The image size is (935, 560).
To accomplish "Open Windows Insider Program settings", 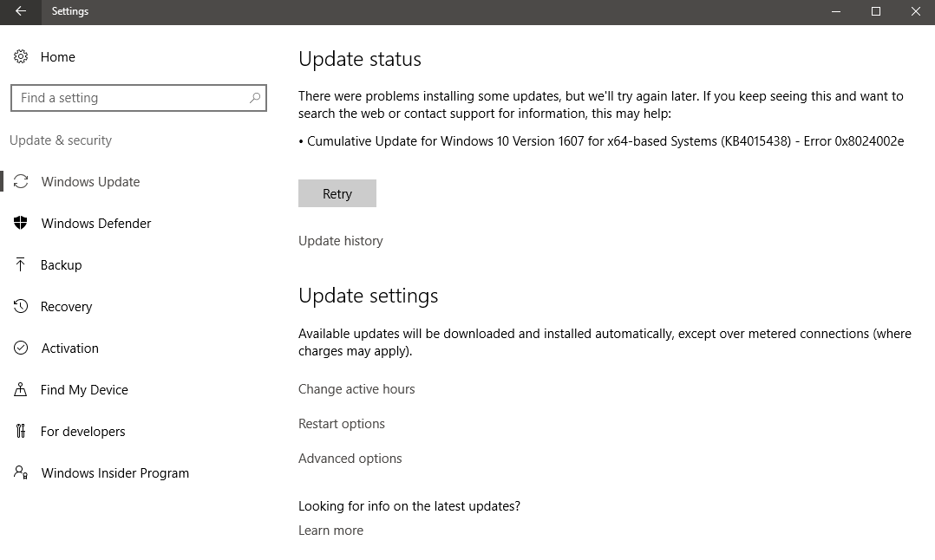I will click(115, 473).
